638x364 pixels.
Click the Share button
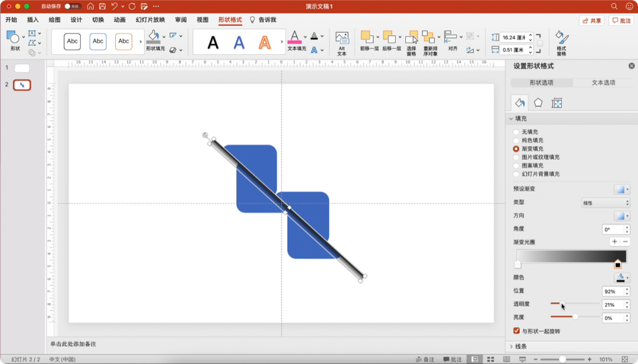591,20
